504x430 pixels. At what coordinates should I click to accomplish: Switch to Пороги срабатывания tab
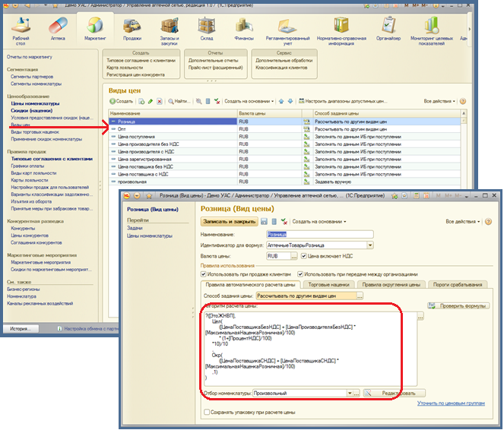tap(458, 285)
